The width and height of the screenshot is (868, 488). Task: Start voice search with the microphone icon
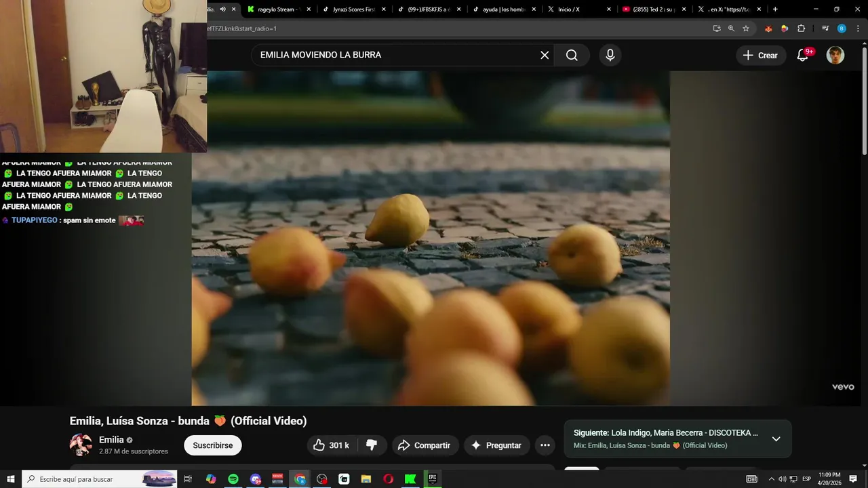pyautogui.click(x=610, y=56)
